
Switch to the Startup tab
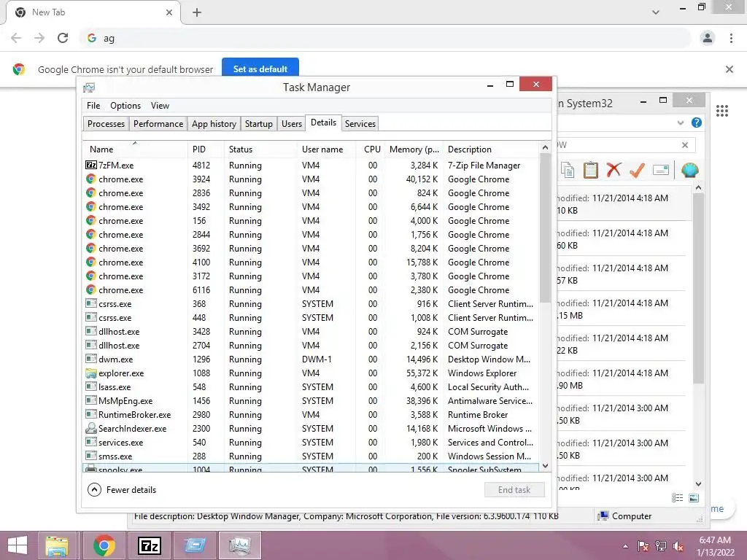point(259,124)
